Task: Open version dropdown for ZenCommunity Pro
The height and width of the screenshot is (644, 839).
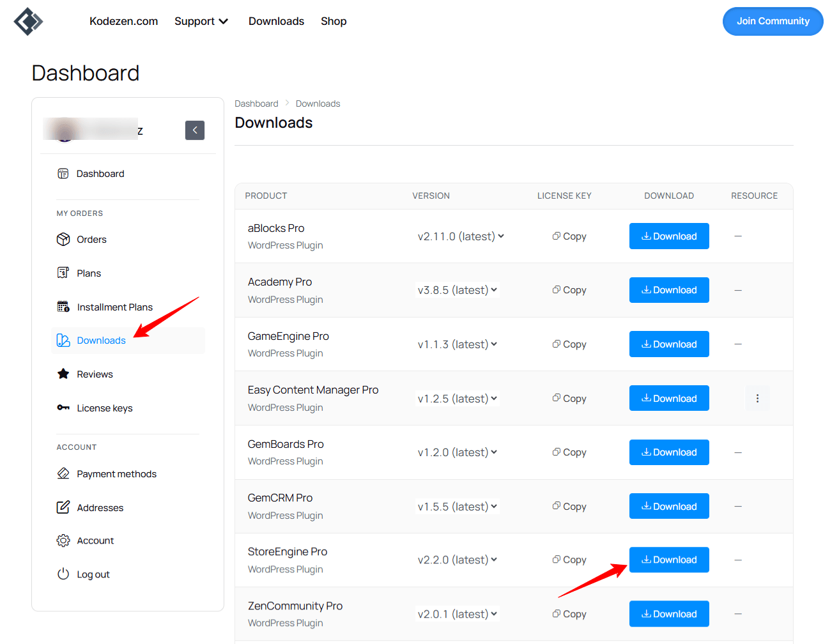Action: [458, 614]
